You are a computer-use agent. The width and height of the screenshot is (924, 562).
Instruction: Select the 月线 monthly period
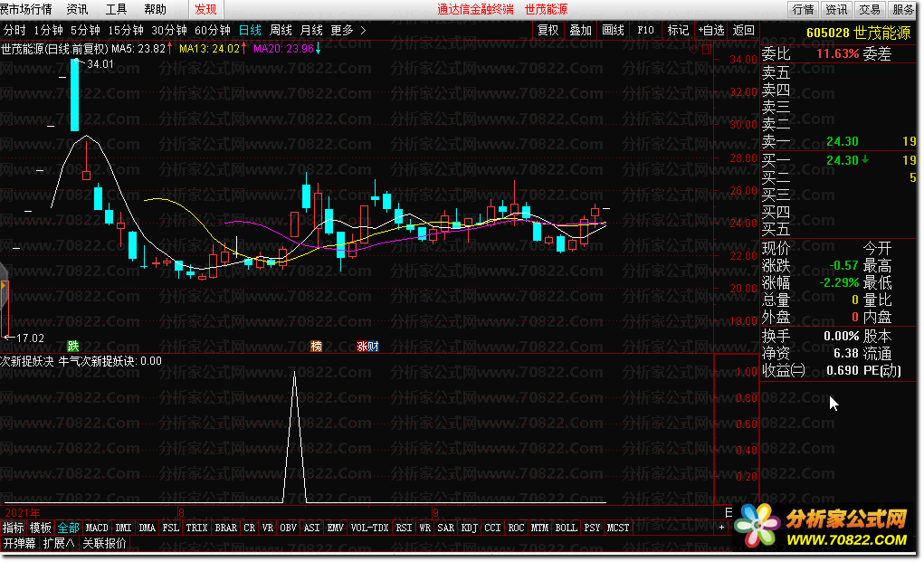pyautogui.click(x=311, y=30)
